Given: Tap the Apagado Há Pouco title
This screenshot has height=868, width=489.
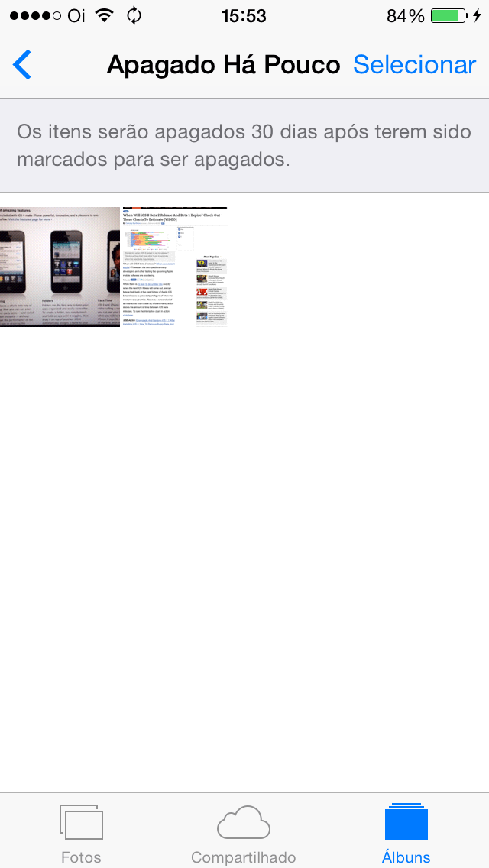Looking at the screenshot, I should [223, 65].
